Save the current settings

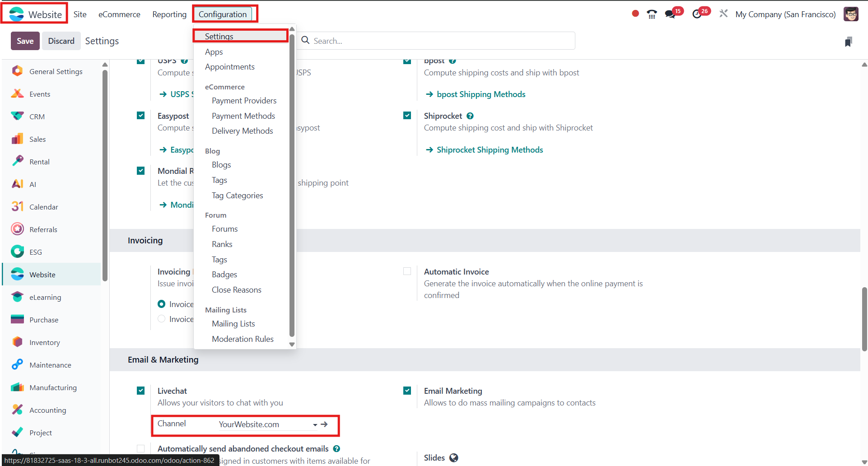tap(25, 41)
